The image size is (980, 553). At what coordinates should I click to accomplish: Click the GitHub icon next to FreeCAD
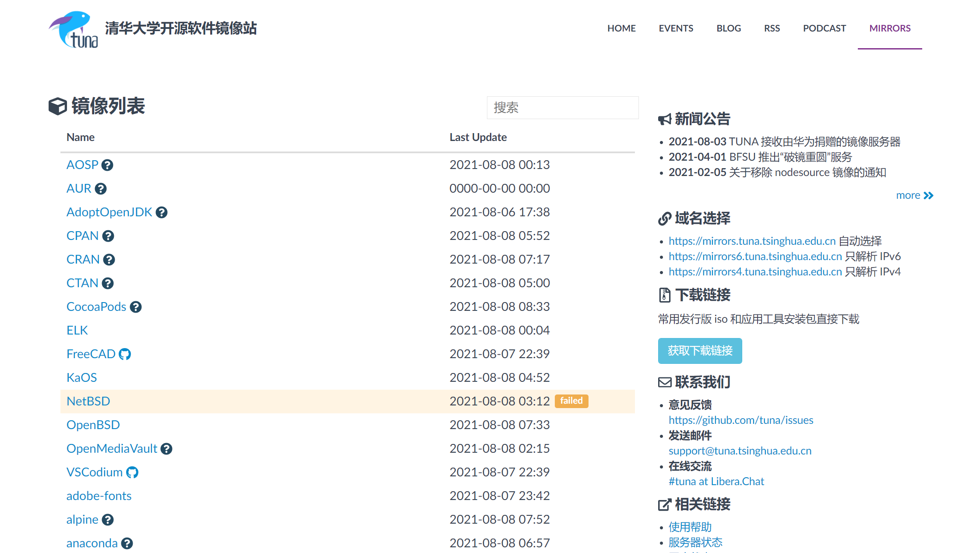pos(125,354)
